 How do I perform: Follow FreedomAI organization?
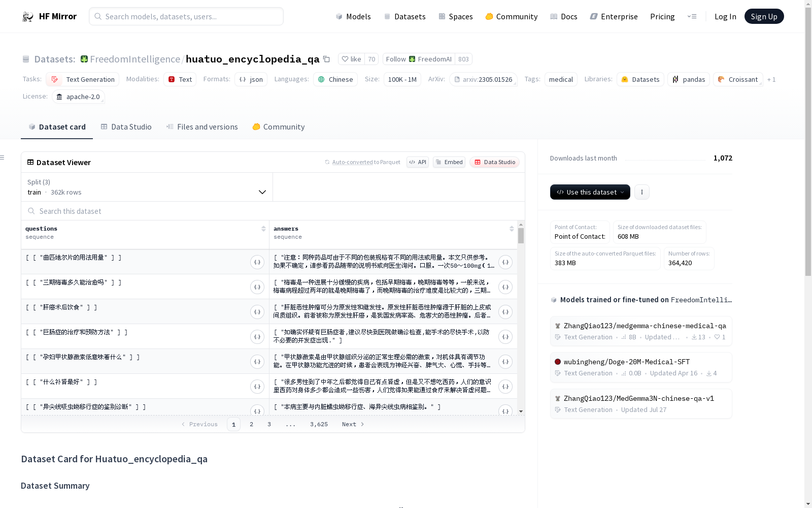[x=419, y=59]
